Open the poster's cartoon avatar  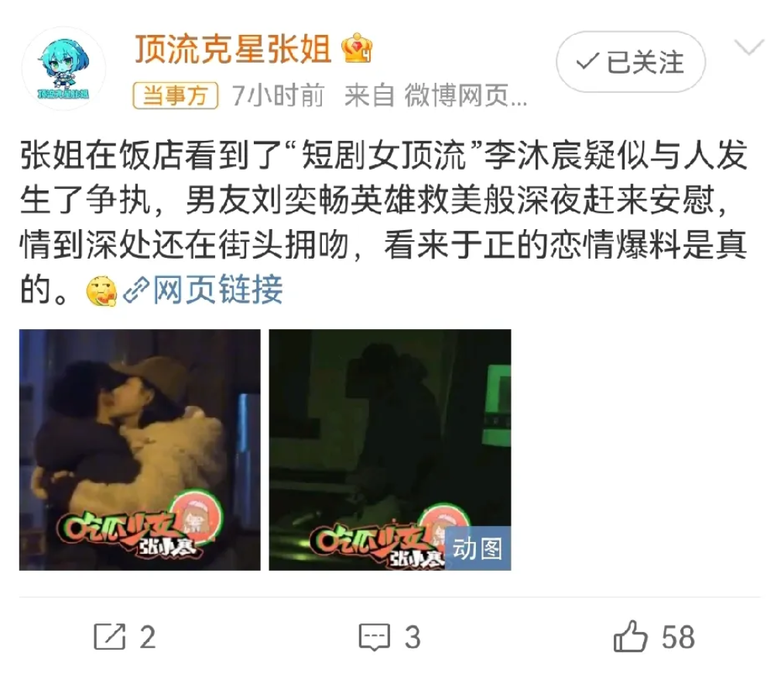coord(63,69)
